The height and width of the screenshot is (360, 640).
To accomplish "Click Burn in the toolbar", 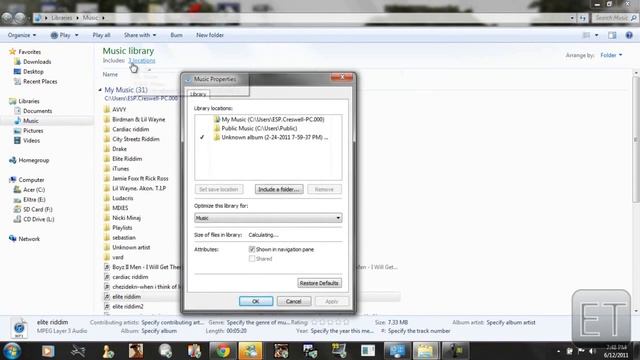I will 176,35.
